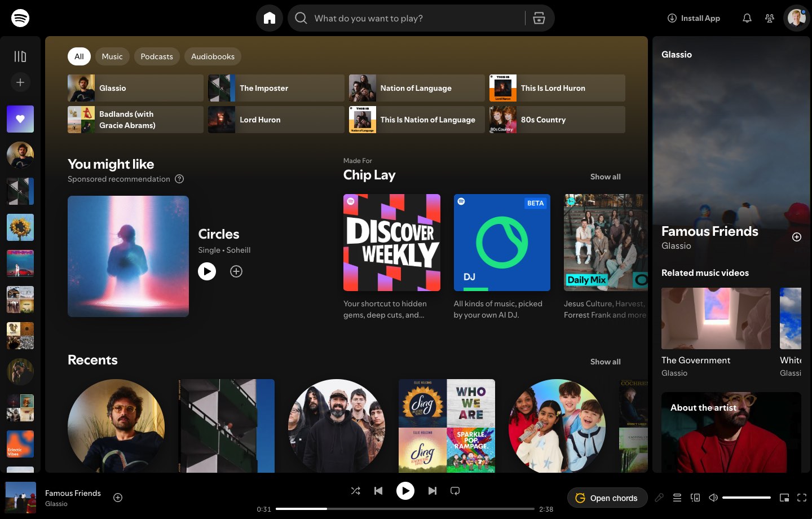Open Badlands with Gracie Abrams tile
Screen dimensions: 812x519
click(135, 120)
